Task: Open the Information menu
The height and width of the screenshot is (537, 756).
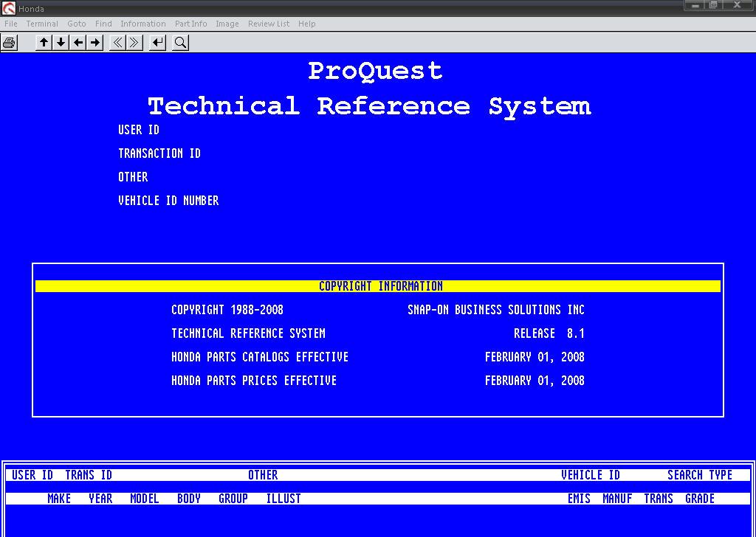Action: [x=142, y=24]
